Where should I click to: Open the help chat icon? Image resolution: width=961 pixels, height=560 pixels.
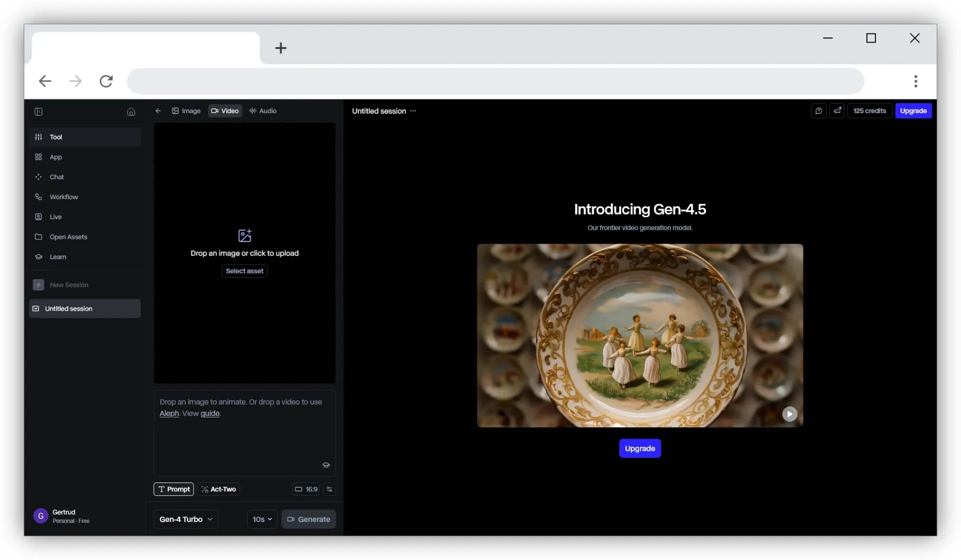coord(818,111)
